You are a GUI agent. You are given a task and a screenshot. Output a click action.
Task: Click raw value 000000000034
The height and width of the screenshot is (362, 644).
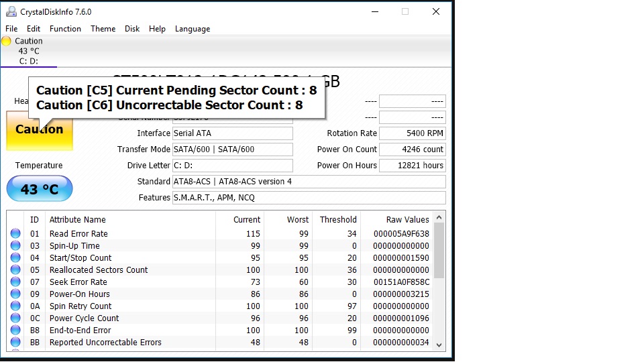[x=401, y=343]
